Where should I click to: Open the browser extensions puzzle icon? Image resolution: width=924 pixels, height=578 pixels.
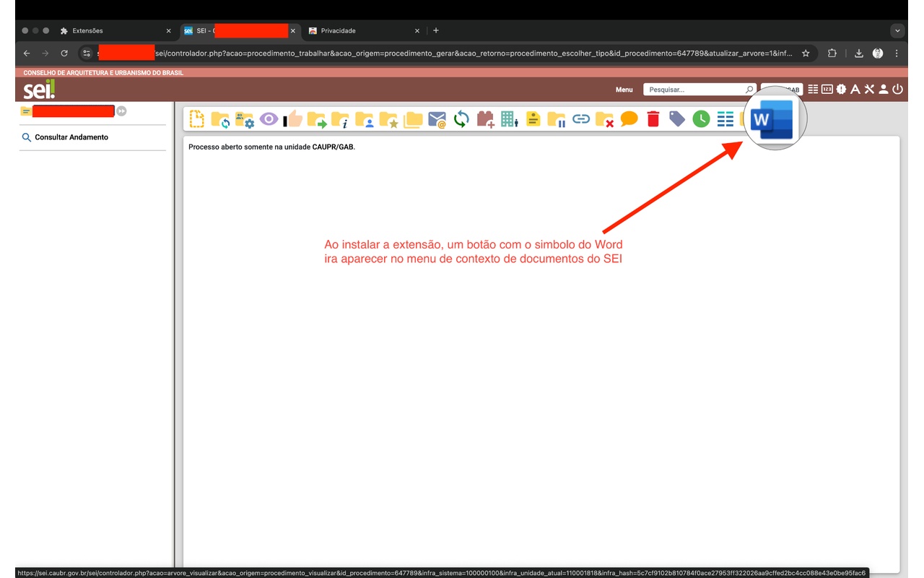pyautogui.click(x=832, y=53)
